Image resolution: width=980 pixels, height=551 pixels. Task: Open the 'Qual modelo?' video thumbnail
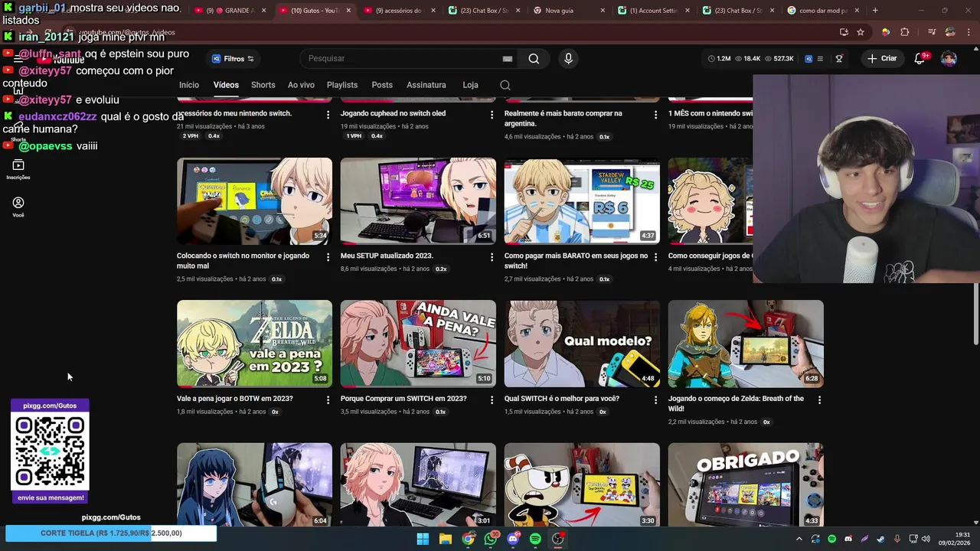pyautogui.click(x=582, y=344)
